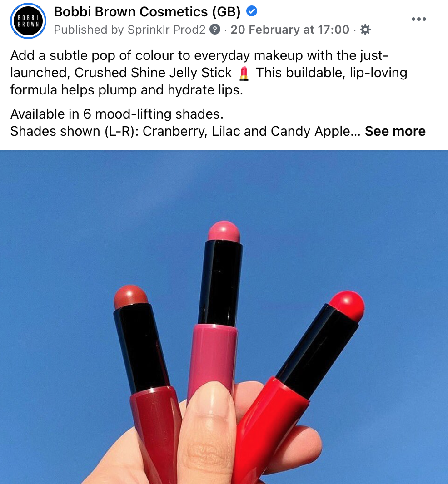This screenshot has height=484, width=448.
Task: Click the Shades shown (L-R) caption line
Action: (x=185, y=131)
